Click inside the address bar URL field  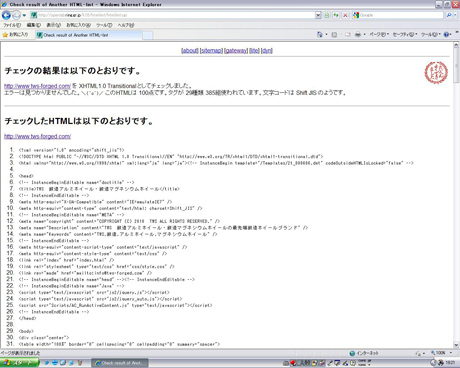click(173, 15)
